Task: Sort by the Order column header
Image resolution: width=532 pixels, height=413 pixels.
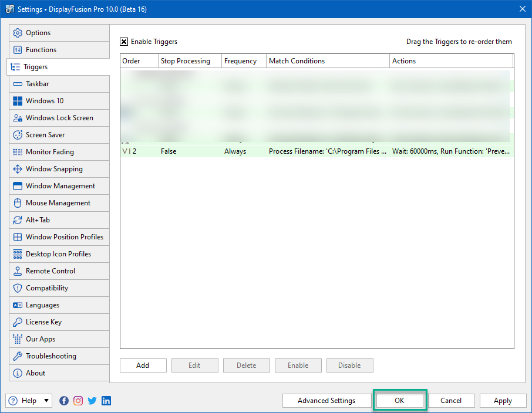Action: click(x=139, y=61)
